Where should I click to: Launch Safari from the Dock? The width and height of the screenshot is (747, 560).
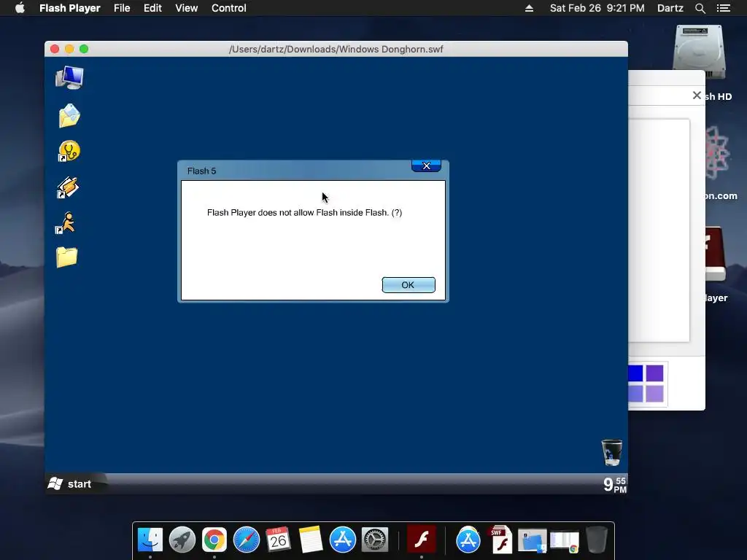click(x=247, y=540)
